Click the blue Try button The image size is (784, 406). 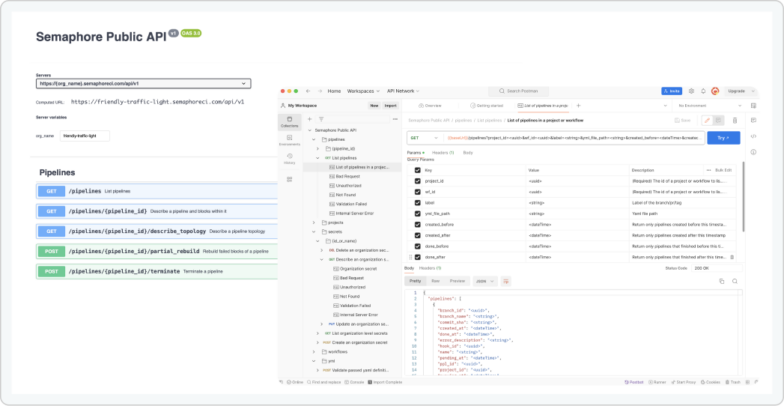tap(723, 138)
